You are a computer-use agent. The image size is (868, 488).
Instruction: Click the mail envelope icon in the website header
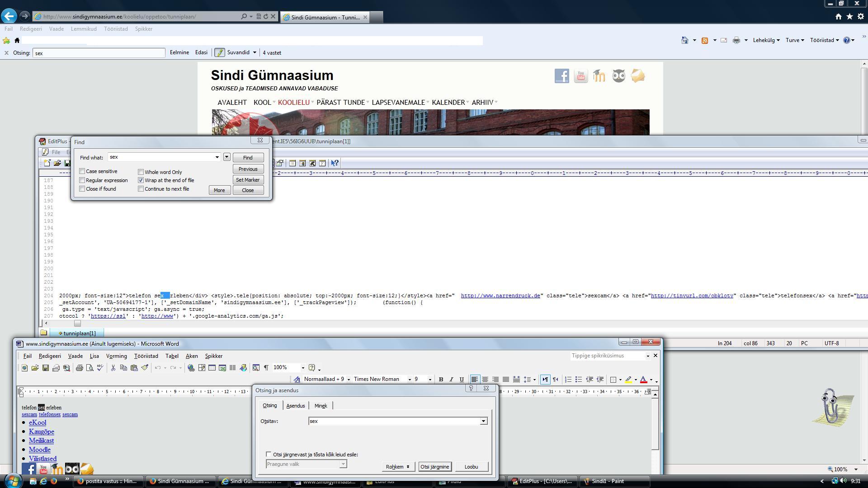(x=637, y=76)
